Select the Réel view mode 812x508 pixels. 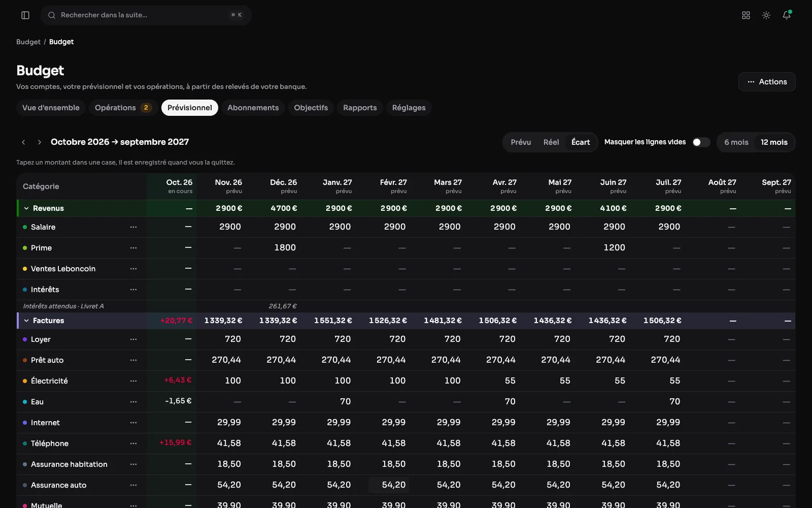click(x=551, y=142)
